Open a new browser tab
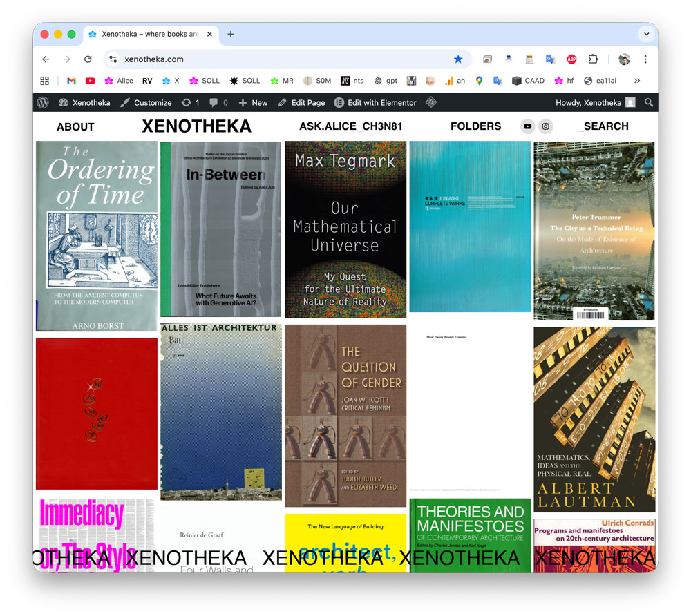Screen dimensions: 691x616 tap(231, 34)
